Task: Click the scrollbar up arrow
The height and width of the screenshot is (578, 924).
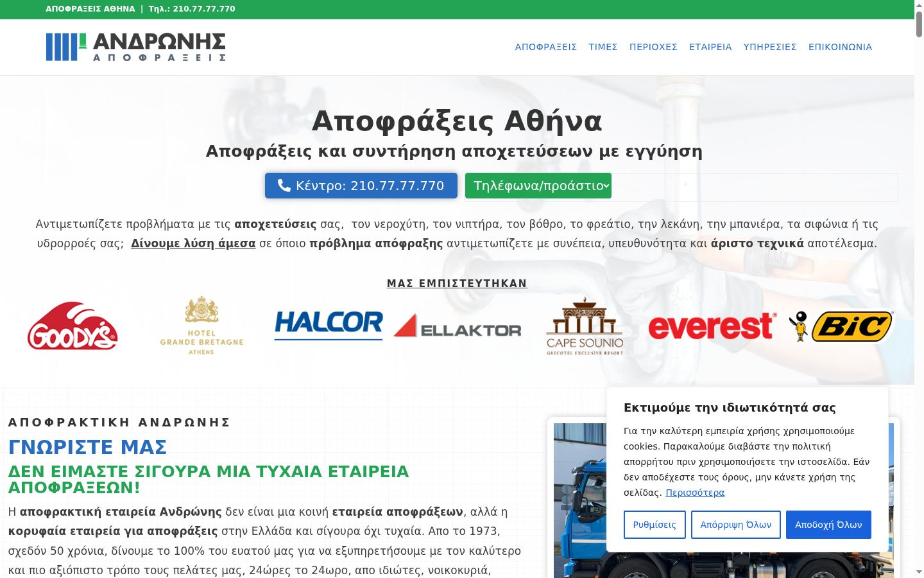Action: click(x=919, y=5)
